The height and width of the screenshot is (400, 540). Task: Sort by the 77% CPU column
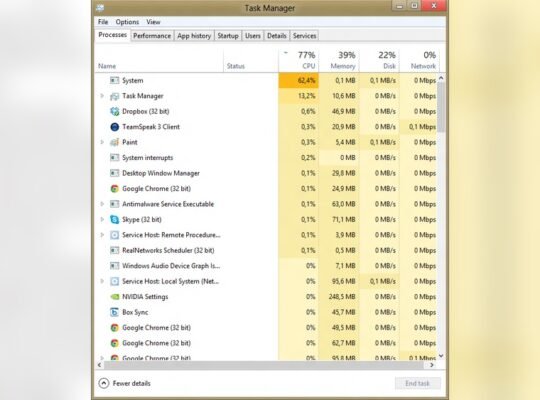coord(298,61)
